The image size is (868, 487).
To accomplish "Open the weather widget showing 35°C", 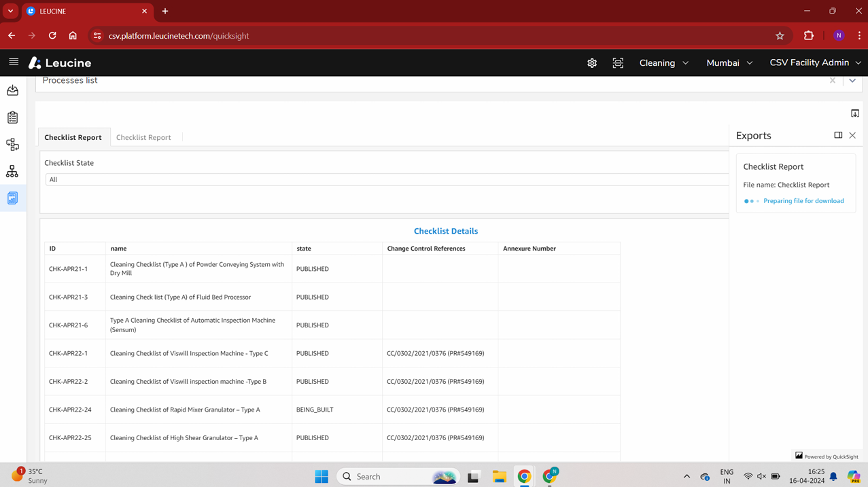I will [30, 476].
